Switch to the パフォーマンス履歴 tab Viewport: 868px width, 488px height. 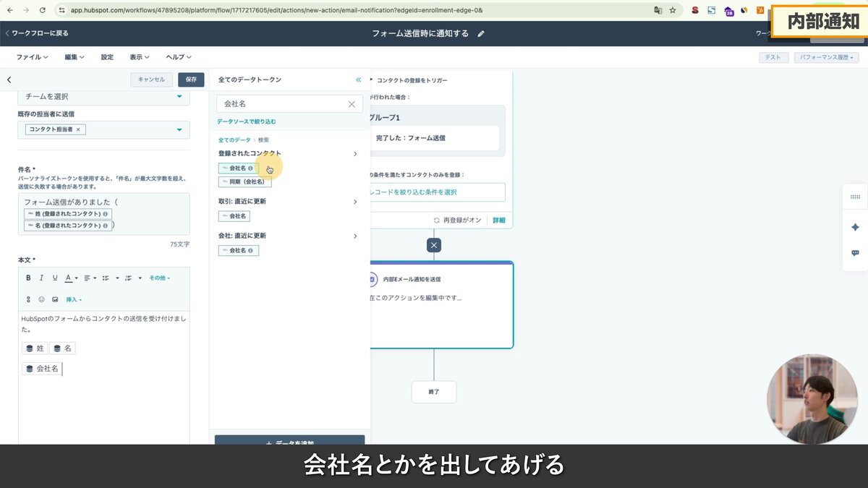click(826, 56)
